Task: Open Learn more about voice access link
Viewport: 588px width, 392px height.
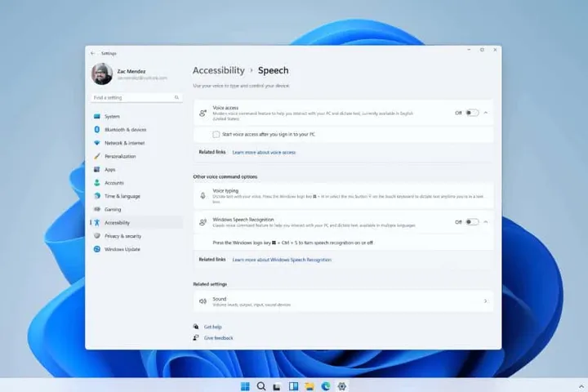Action: pyautogui.click(x=264, y=152)
